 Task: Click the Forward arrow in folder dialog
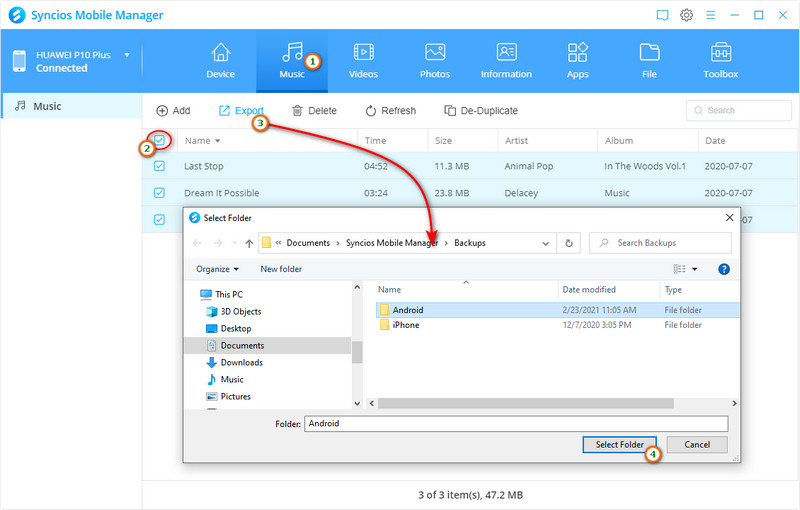click(218, 243)
